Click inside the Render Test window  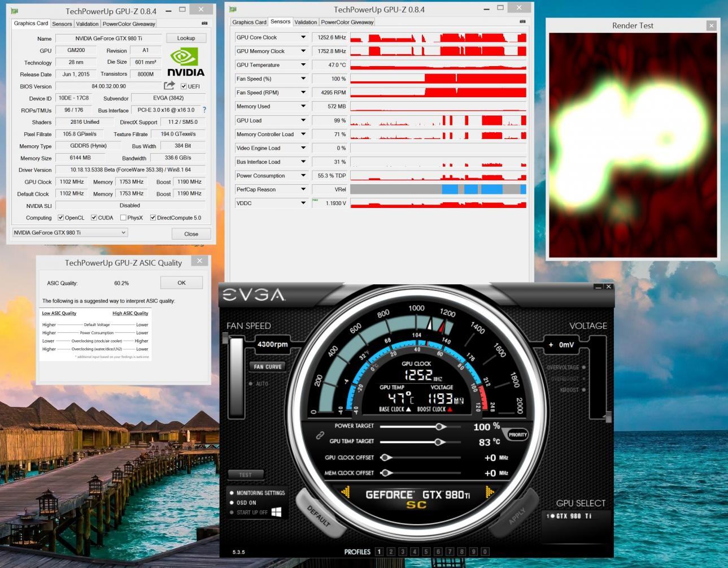(x=633, y=145)
